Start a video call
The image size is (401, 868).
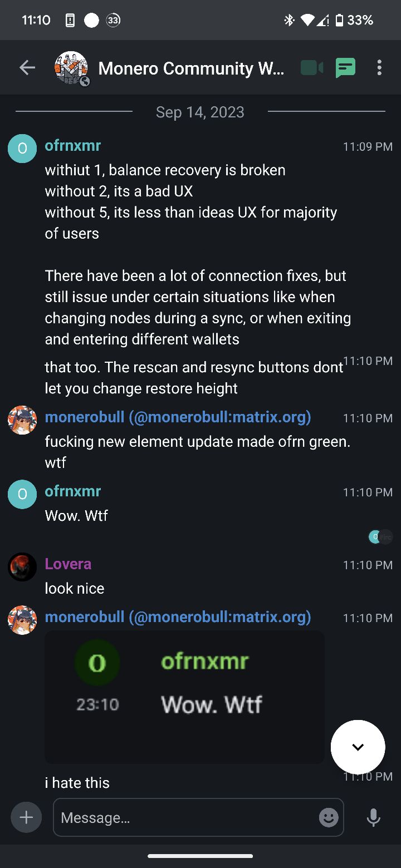click(x=312, y=68)
